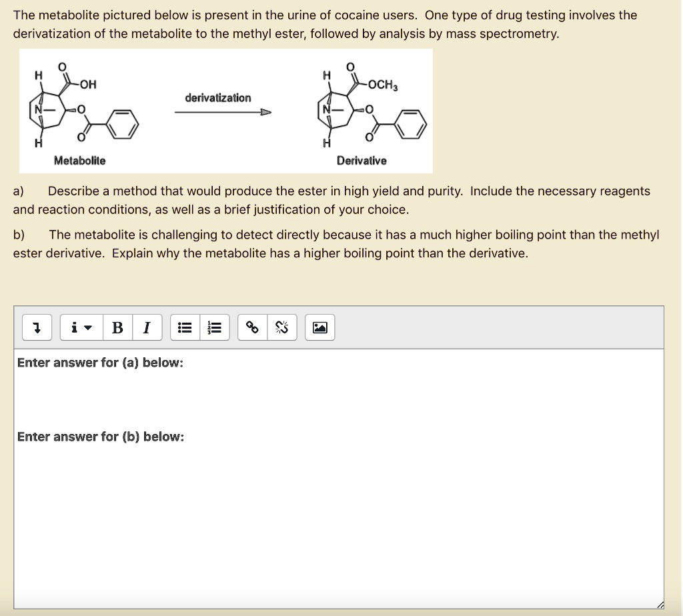
Task: Expand the toolbar collapse arrow button
Action: [x=37, y=327]
